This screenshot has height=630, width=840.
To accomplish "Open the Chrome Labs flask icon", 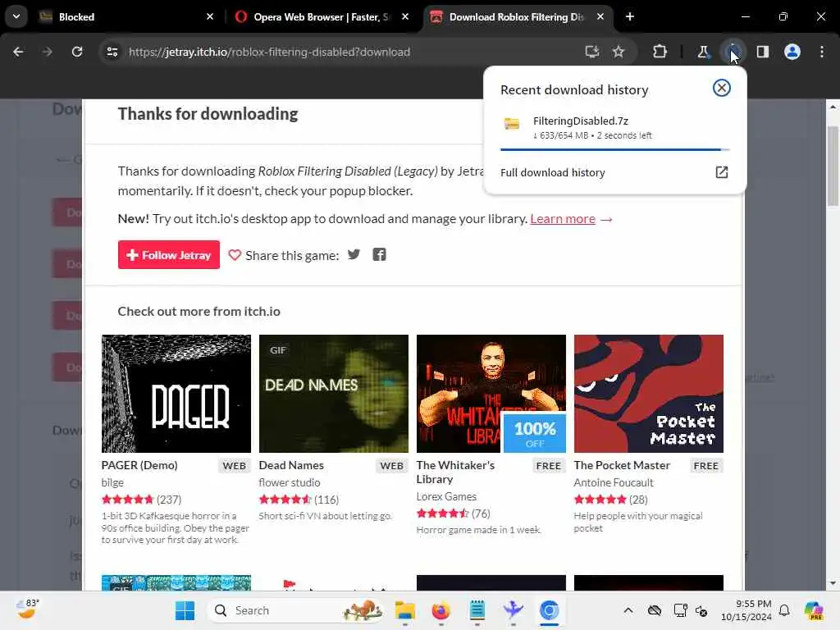I will (703, 52).
